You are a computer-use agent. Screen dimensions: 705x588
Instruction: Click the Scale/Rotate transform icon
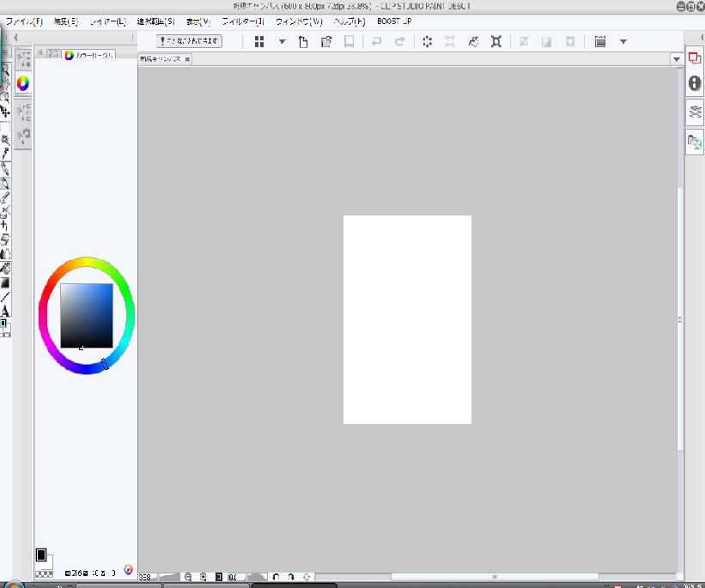pyautogui.click(x=496, y=41)
